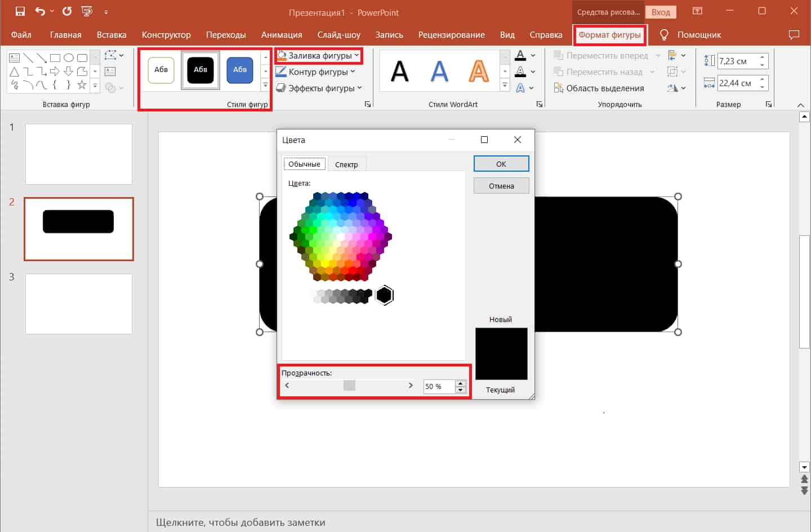Click ribbon display options icon in title bar

coord(697,11)
